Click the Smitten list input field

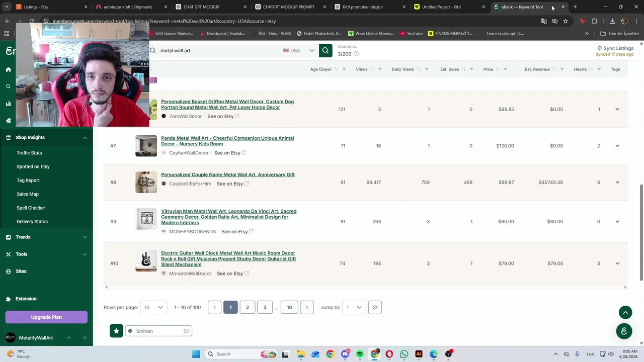coord(158,331)
